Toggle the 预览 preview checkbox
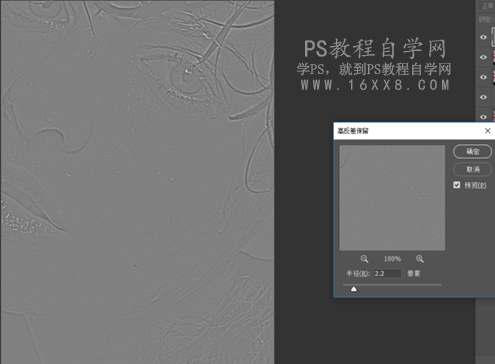The height and width of the screenshot is (364, 495). pos(457,185)
